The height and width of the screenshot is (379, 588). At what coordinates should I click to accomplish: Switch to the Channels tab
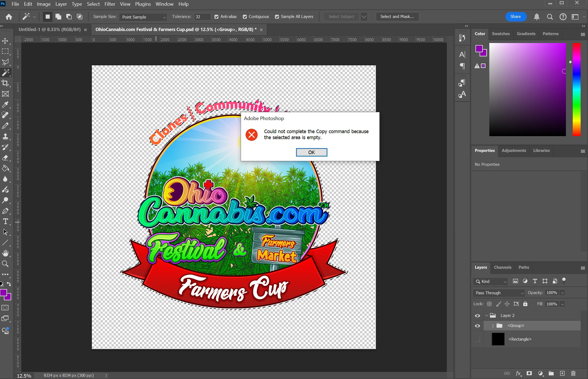[502, 267]
